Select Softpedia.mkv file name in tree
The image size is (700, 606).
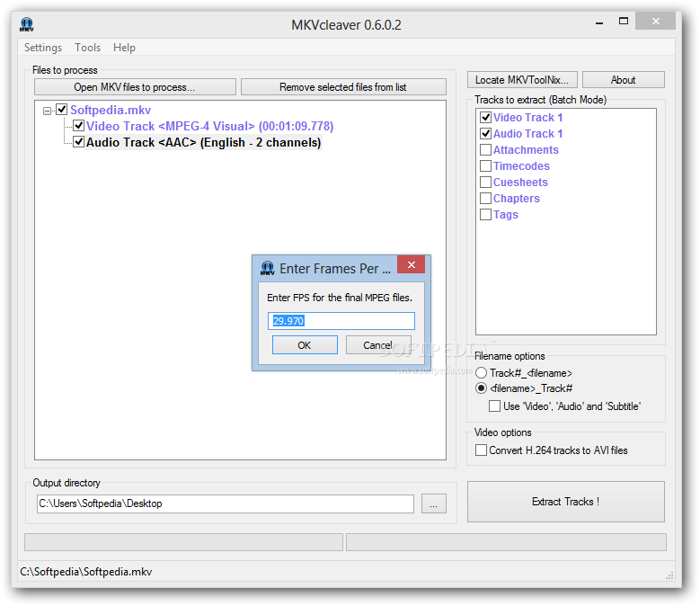[x=111, y=110]
